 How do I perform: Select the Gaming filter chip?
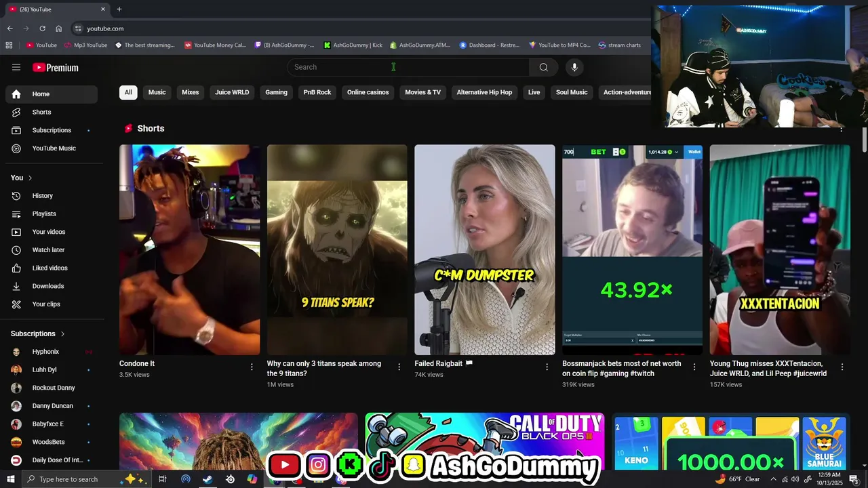pyautogui.click(x=276, y=92)
